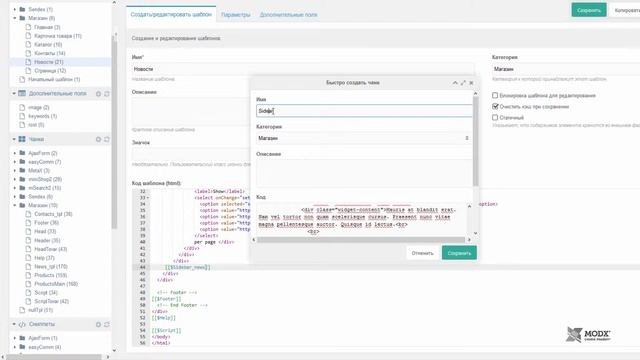
Task: Open the gear icon next to Чанки header
Action: coord(98,140)
